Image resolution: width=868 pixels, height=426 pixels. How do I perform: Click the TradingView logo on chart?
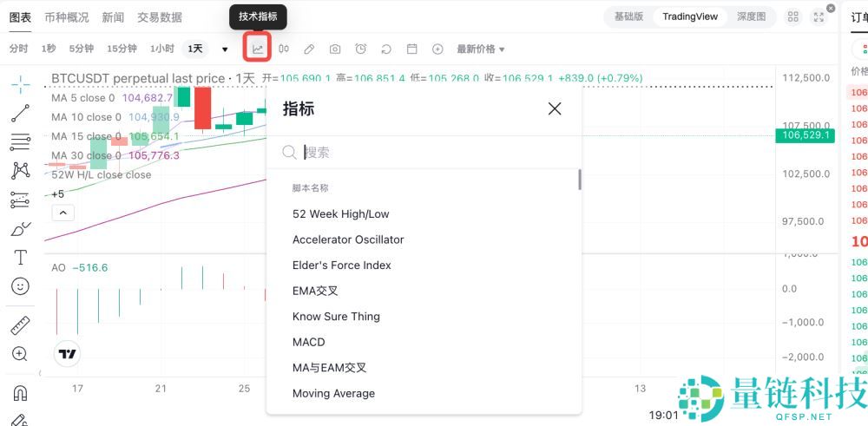68,354
